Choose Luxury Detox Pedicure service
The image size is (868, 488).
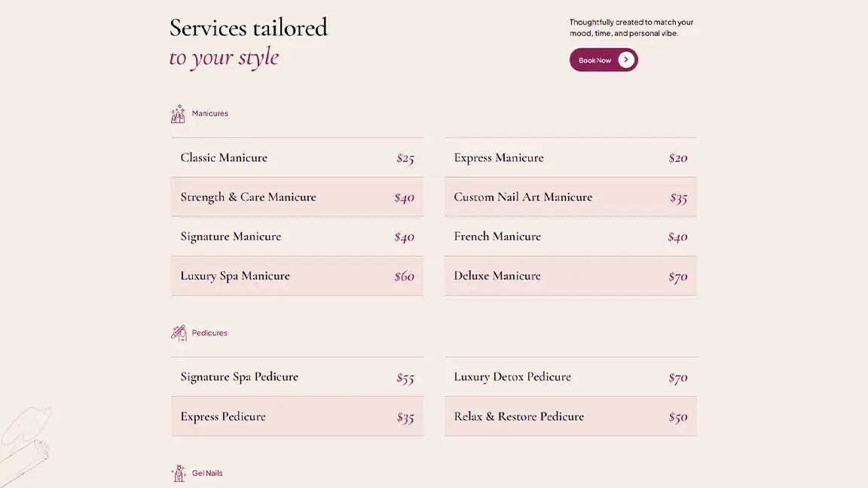pos(570,377)
